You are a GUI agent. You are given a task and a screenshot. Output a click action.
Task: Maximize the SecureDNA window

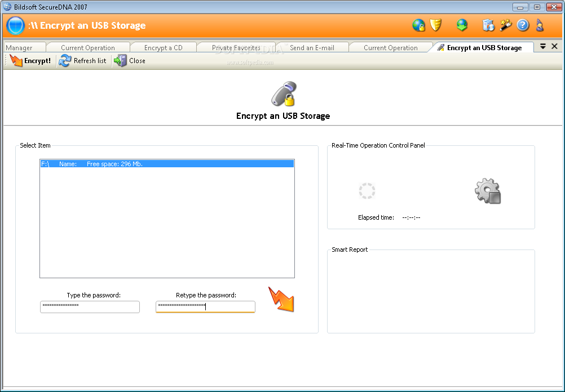(537, 7)
